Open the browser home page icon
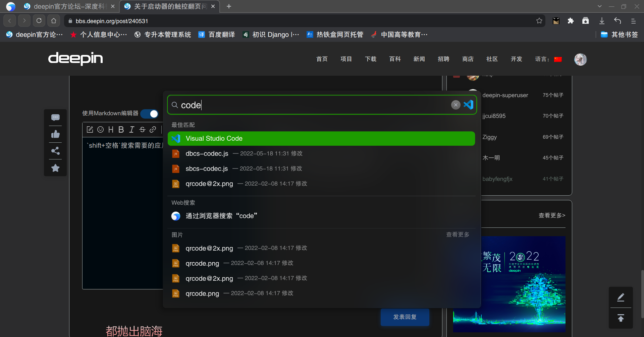The height and width of the screenshot is (337, 644). click(x=54, y=21)
